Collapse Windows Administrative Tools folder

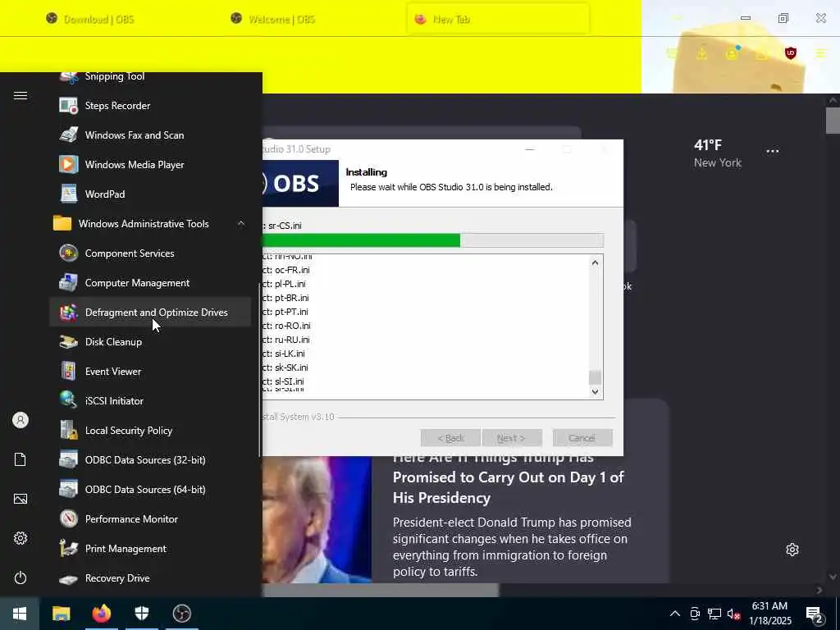pyautogui.click(x=150, y=223)
